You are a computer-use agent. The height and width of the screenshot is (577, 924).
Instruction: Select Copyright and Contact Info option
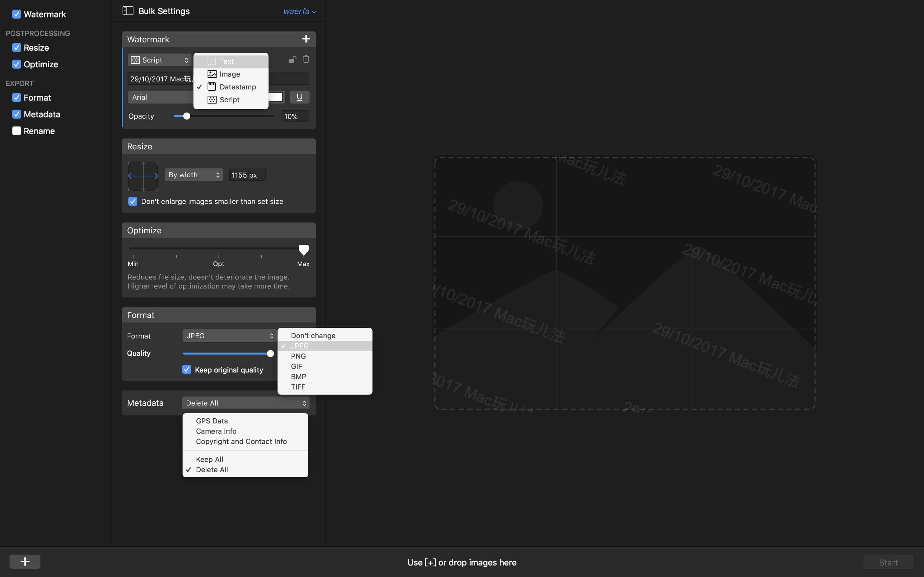241,441
